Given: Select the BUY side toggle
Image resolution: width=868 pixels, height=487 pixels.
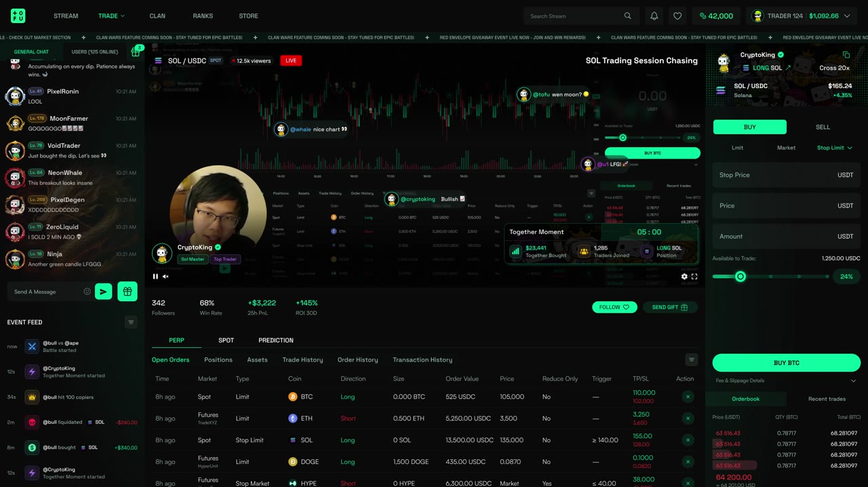Looking at the screenshot, I should coord(749,127).
